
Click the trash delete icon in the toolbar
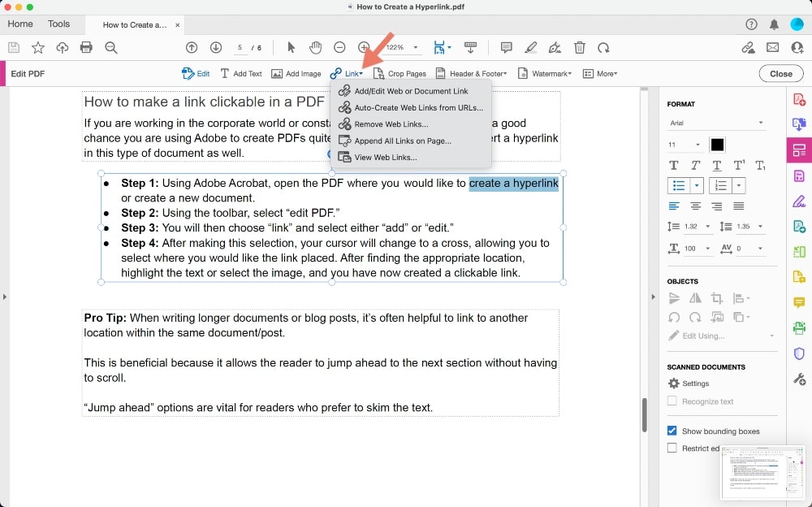[580, 47]
